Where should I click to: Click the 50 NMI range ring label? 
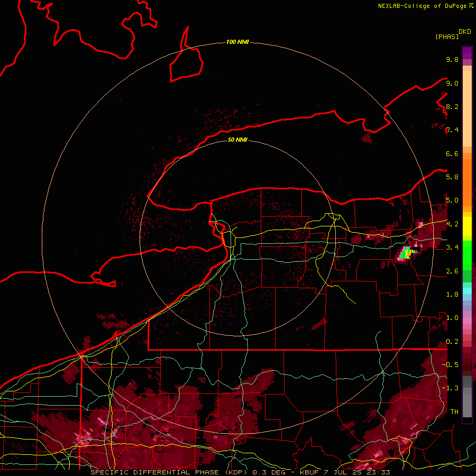(x=237, y=140)
